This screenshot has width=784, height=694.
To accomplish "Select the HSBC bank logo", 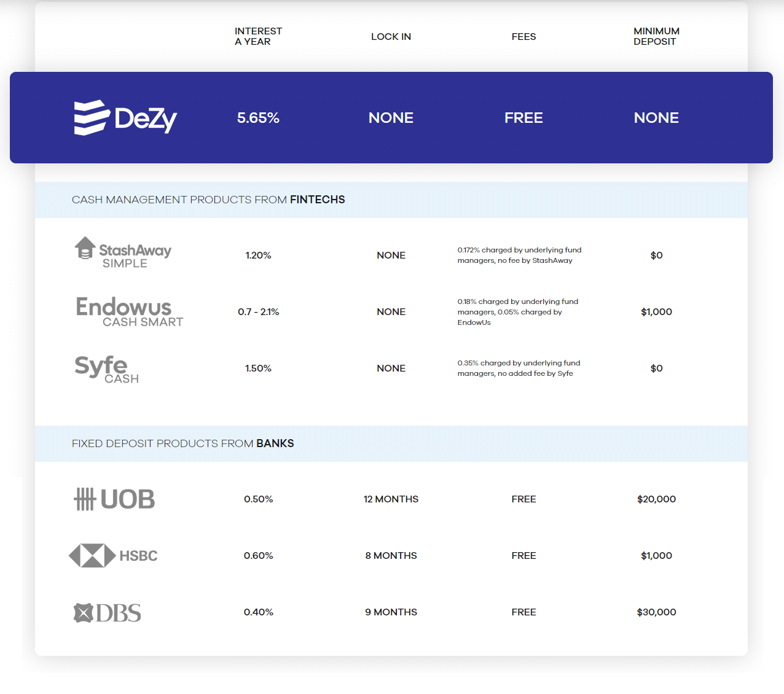I will pyautogui.click(x=113, y=556).
